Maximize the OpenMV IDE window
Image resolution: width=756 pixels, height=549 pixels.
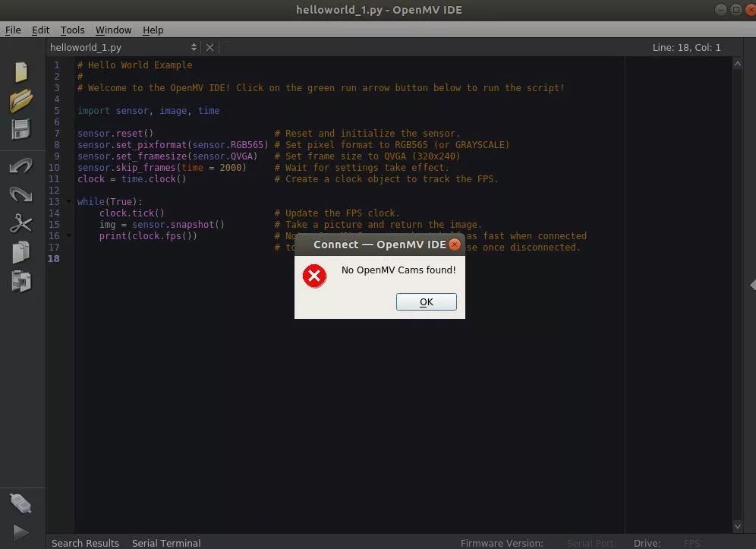pyautogui.click(x=736, y=9)
